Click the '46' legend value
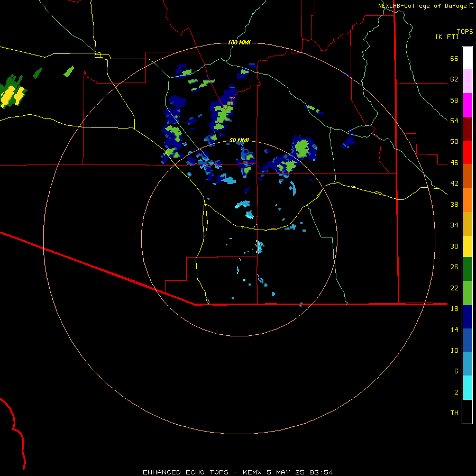The width and height of the screenshot is (476, 476). (x=454, y=163)
